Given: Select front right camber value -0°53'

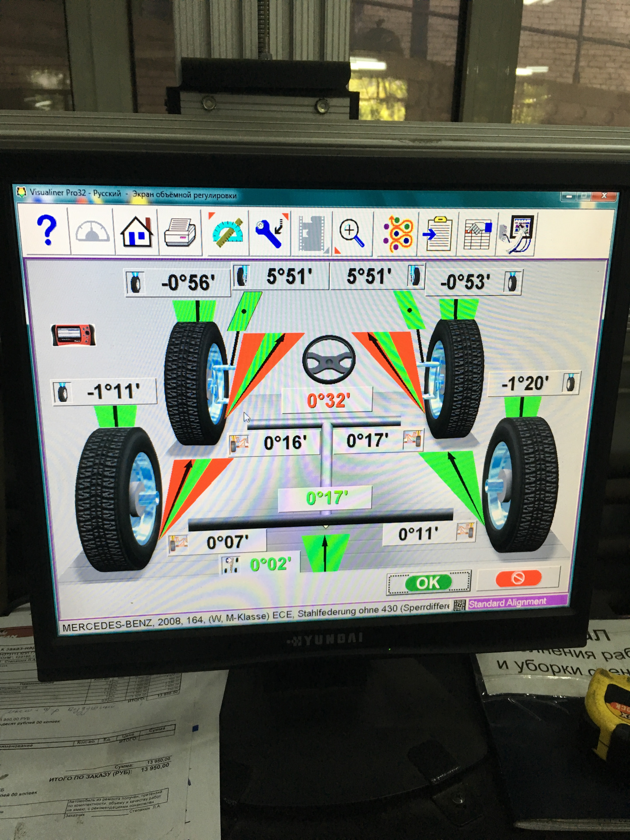Looking at the screenshot, I should 465,282.
